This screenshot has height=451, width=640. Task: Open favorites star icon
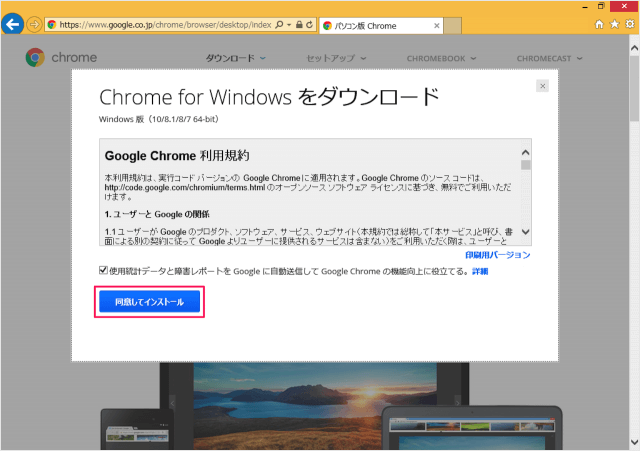coord(614,24)
